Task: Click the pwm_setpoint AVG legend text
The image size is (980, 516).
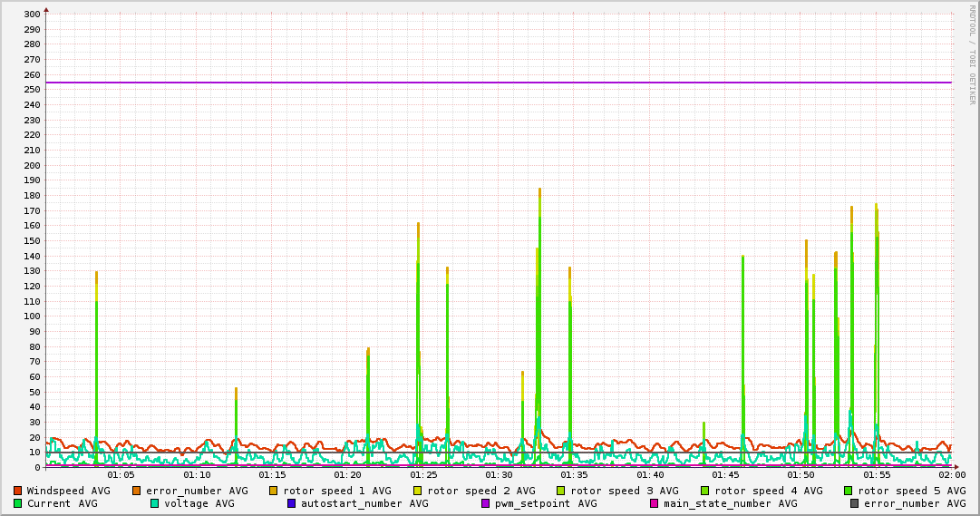Action: 546,503
